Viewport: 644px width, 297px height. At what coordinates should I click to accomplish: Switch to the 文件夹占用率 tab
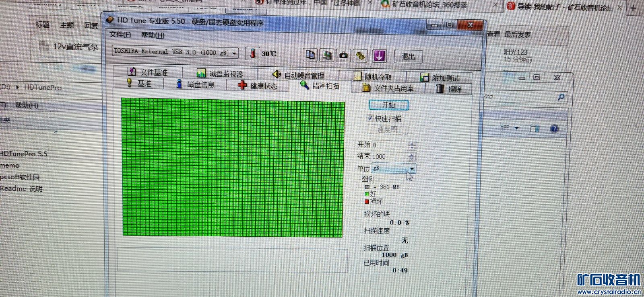(388, 88)
